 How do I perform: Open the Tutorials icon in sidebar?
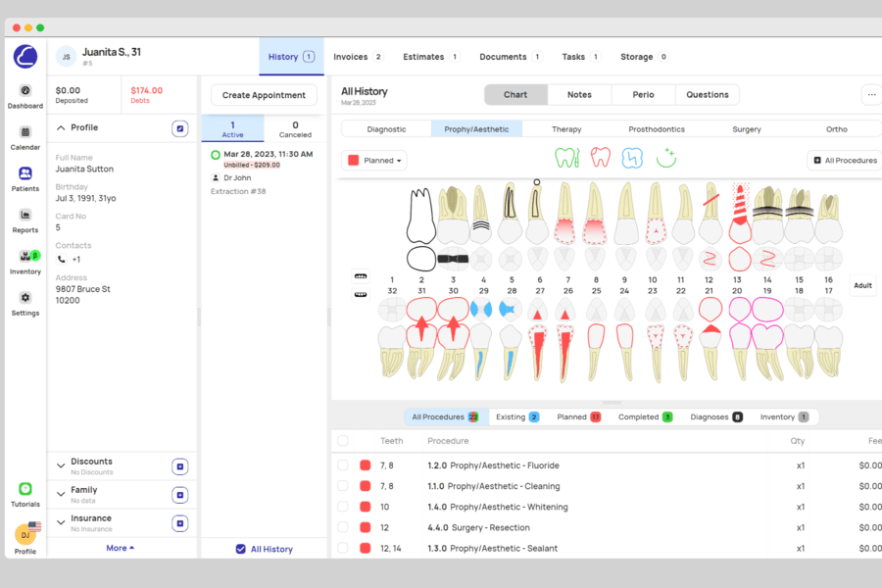(x=24, y=489)
